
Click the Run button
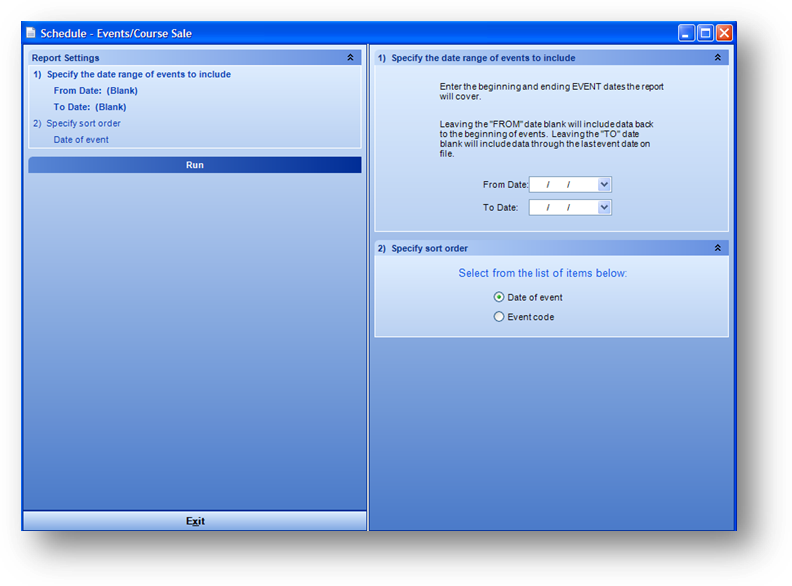point(194,165)
